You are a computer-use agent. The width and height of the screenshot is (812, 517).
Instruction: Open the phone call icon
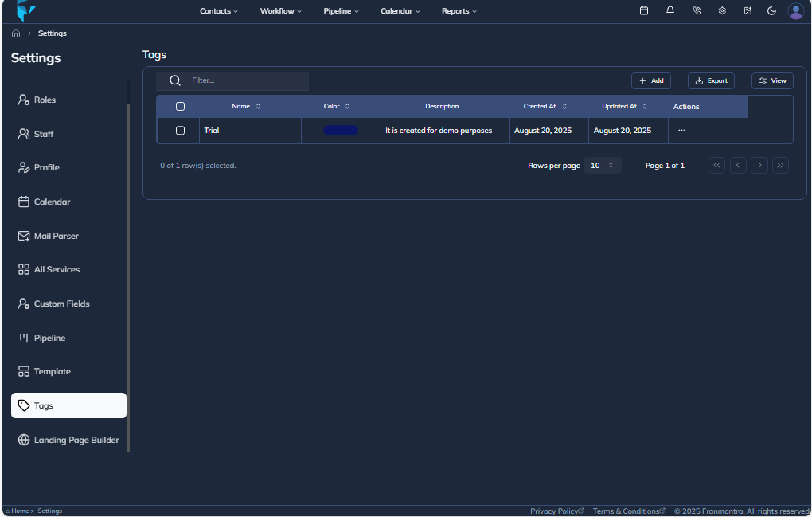pos(697,11)
